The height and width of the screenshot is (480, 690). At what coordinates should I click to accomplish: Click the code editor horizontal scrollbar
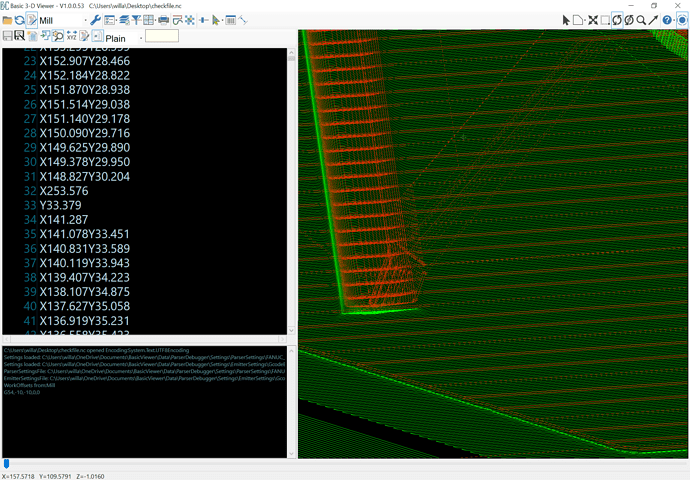click(x=144, y=339)
